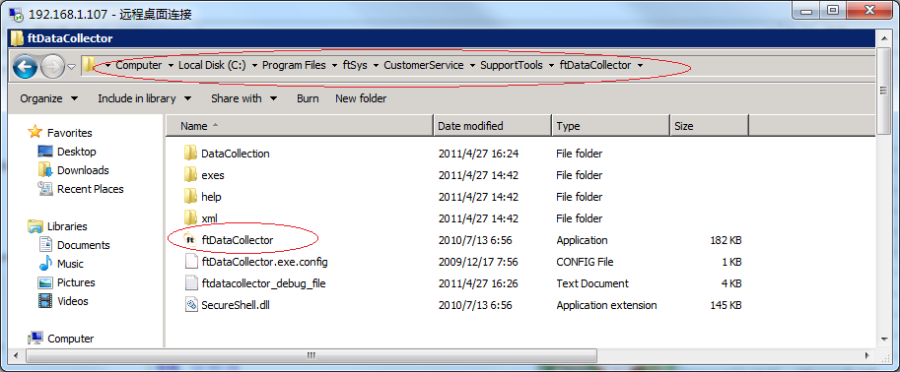
Task: Select Program Files breadcrumb
Action: [294, 65]
